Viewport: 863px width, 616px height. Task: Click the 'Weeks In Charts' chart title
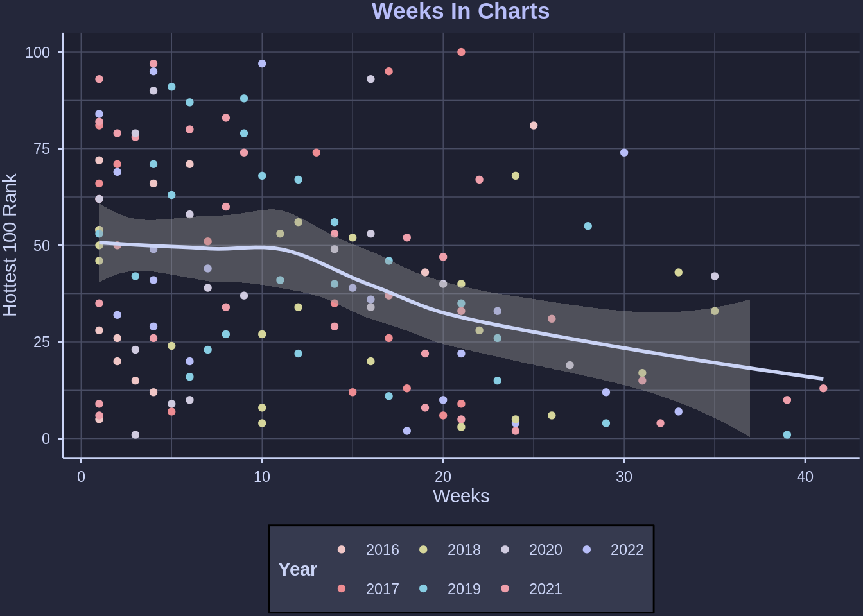(460, 12)
